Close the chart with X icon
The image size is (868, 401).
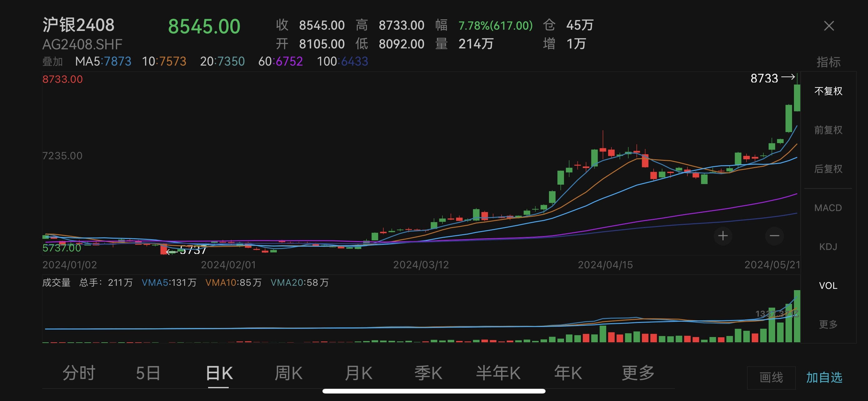tap(829, 26)
